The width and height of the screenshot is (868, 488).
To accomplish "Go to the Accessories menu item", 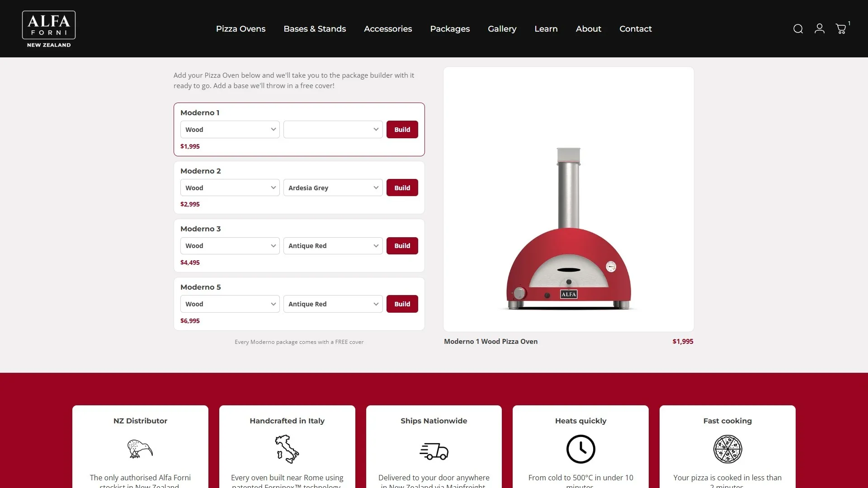I will tap(388, 29).
